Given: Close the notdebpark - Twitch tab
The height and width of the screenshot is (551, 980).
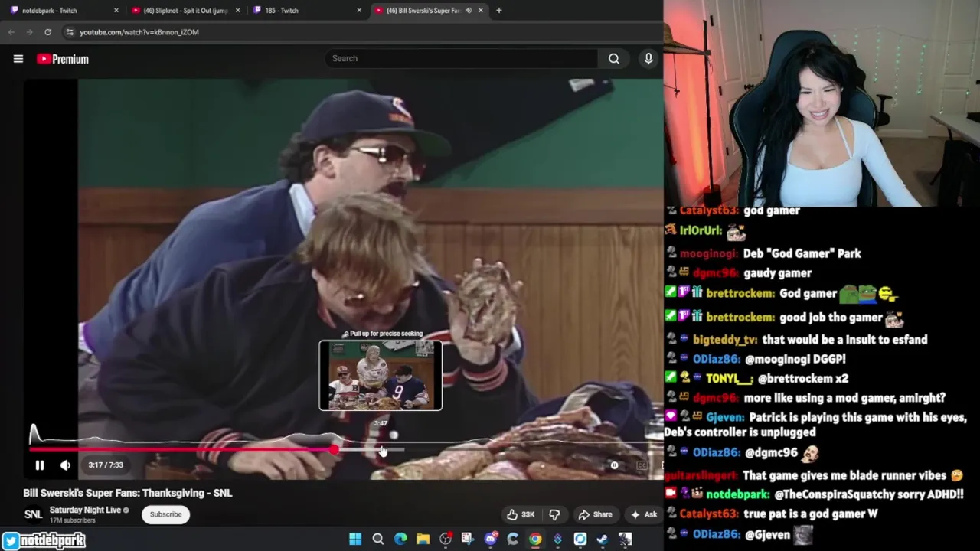Looking at the screenshot, I should pos(116,11).
